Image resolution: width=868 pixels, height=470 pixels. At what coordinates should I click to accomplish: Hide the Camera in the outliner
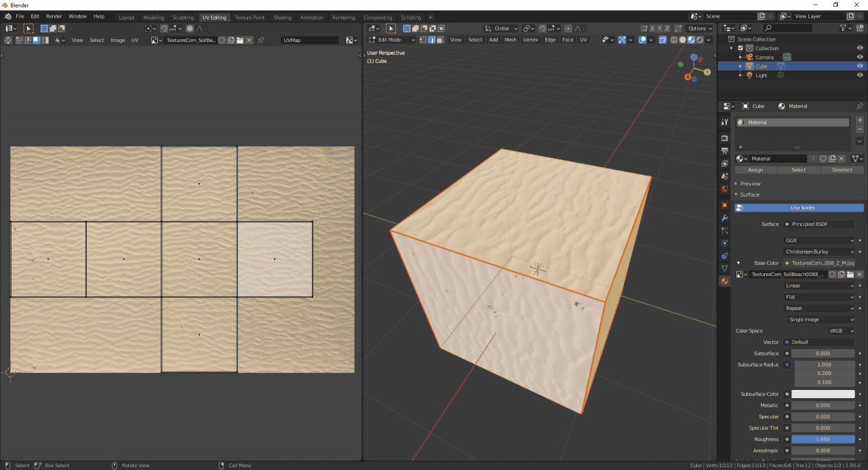pos(861,57)
